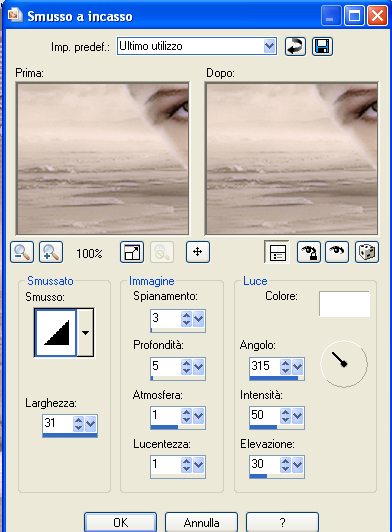392x532 pixels.
Task: Expand the Larghezza value dropdown arrow
Action: tap(91, 423)
